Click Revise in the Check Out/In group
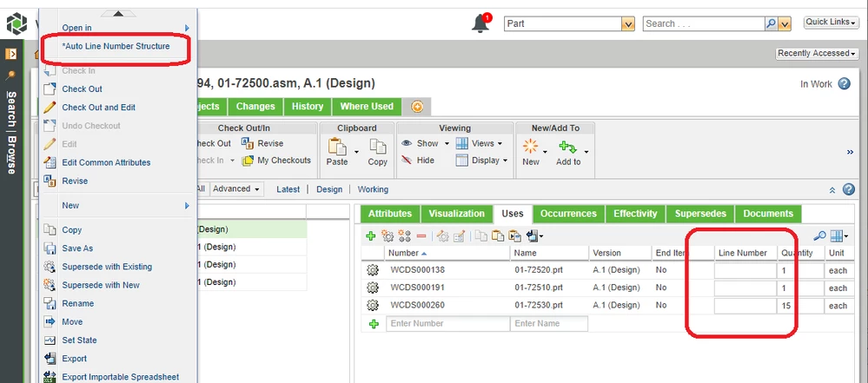 pyautogui.click(x=262, y=143)
